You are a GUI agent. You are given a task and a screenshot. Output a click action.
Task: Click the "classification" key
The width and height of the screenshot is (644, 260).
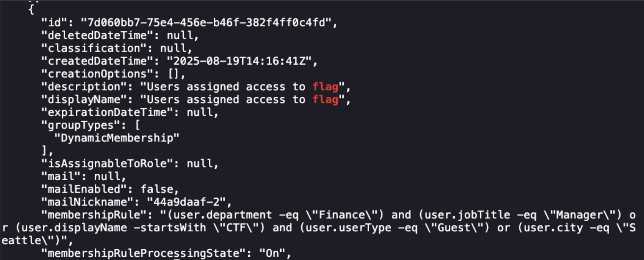94,48
